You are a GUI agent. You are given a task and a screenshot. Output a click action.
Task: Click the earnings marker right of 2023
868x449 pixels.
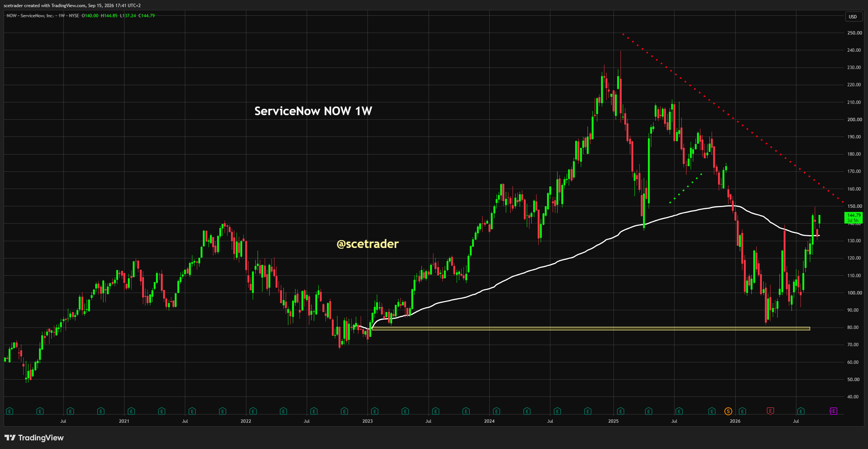coord(375,411)
